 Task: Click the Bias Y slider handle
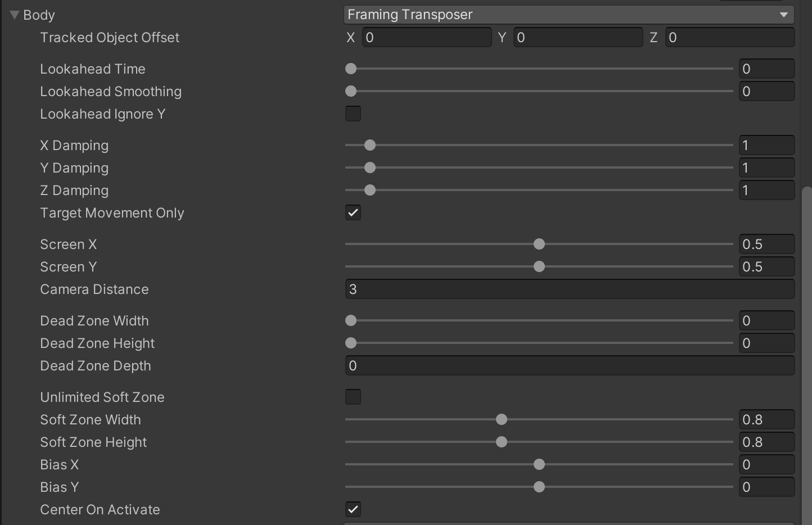pos(539,487)
